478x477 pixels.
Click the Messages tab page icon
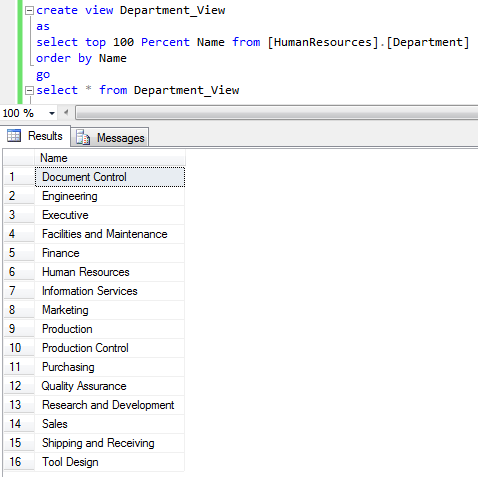pos(83,137)
